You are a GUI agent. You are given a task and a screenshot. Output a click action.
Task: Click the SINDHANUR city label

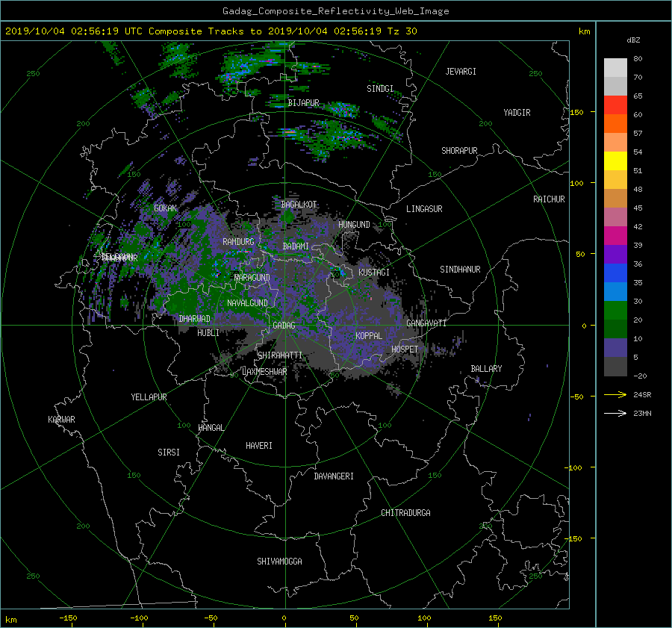pyautogui.click(x=460, y=270)
